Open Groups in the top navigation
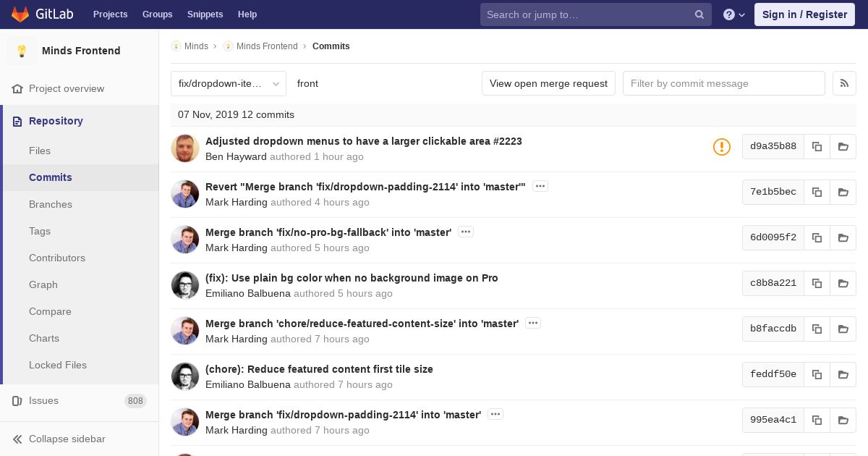Screen dimensions: 868x456 pos(157,14)
